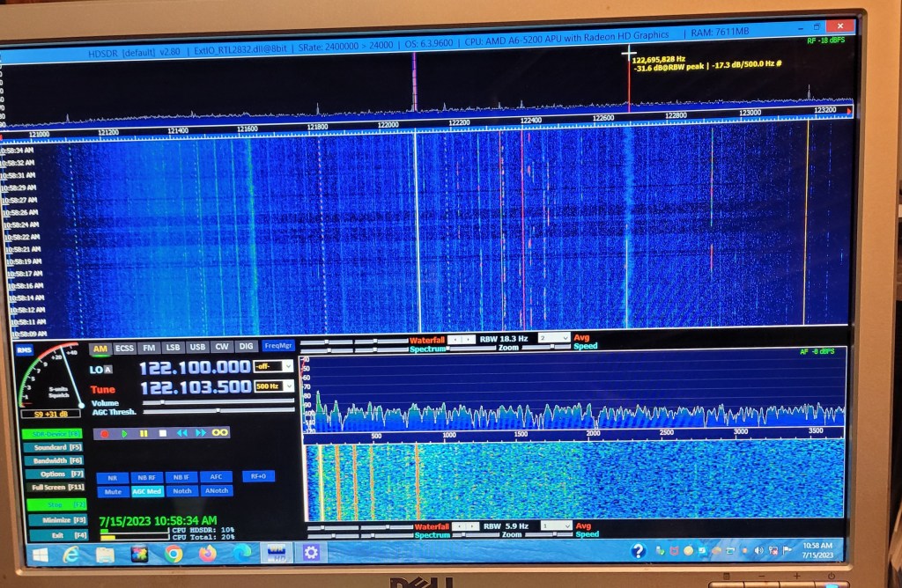Image resolution: width=902 pixels, height=588 pixels.
Task: Click the white Stop square icon
Action: pyautogui.click(x=163, y=434)
